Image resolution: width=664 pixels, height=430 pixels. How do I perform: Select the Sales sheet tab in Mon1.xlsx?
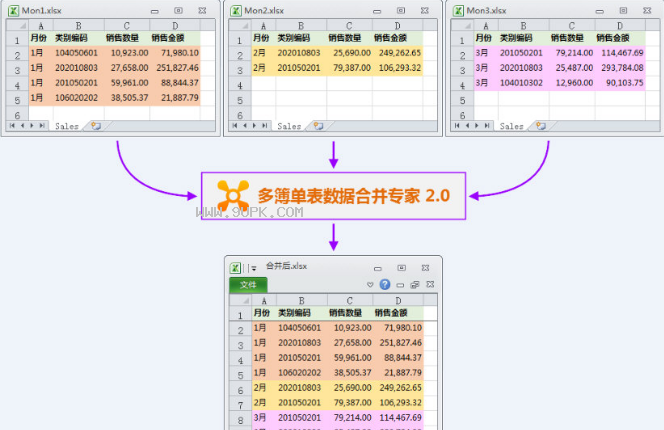[x=66, y=126]
